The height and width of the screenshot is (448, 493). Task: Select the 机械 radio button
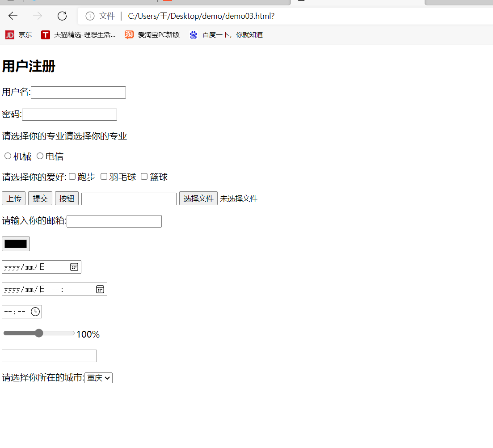8,156
